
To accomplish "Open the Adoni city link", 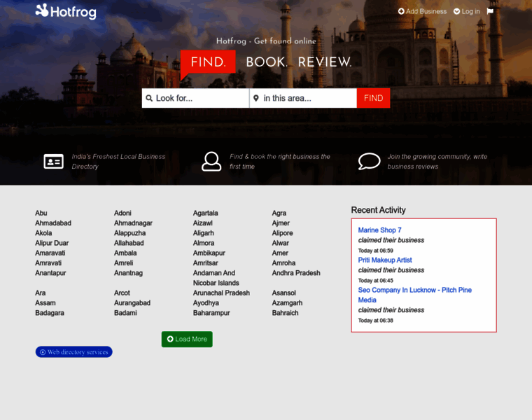I will point(122,213).
